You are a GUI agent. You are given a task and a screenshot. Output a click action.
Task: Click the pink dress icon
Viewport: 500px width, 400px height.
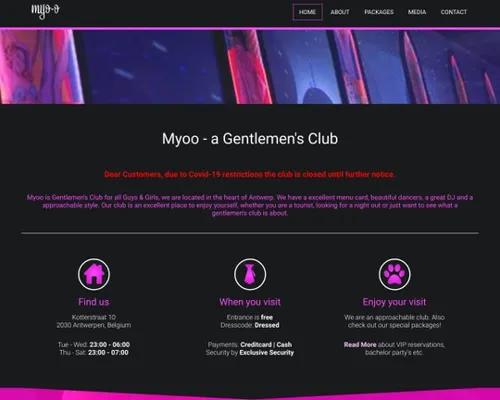coord(250,274)
